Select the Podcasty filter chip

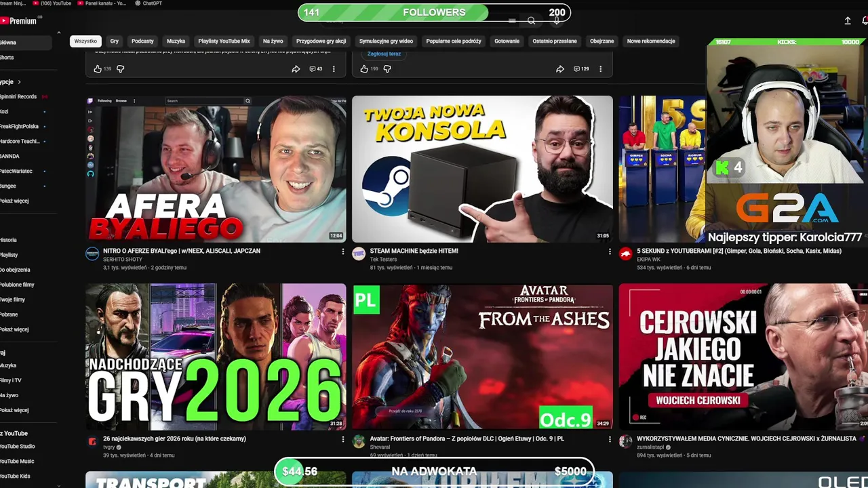(x=142, y=41)
